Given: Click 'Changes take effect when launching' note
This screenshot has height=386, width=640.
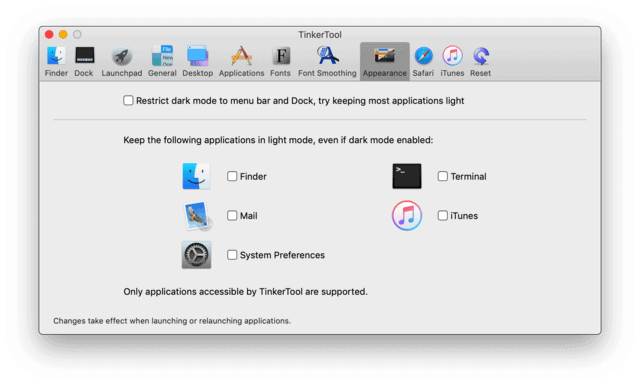Looking at the screenshot, I should point(172,321).
